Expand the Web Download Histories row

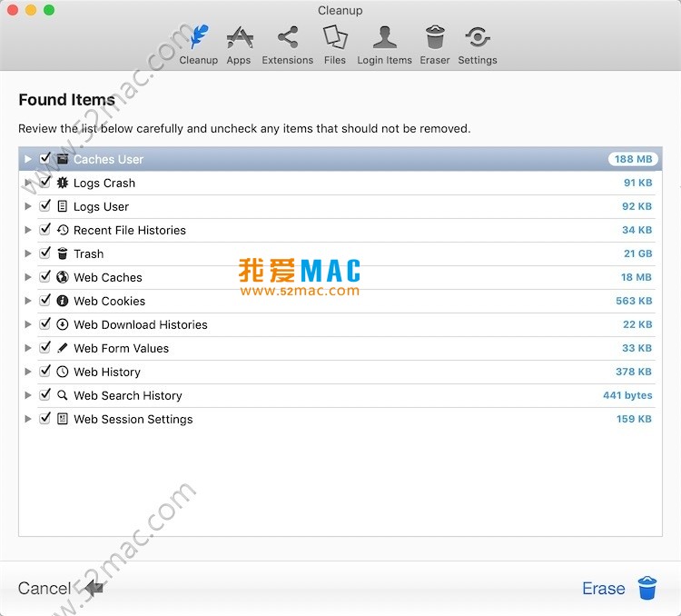[x=28, y=324]
